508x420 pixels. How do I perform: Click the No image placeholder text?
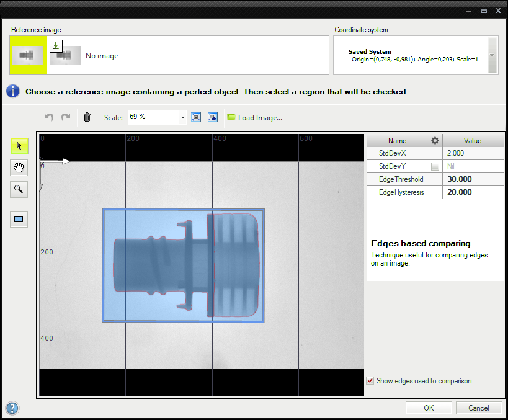(102, 56)
